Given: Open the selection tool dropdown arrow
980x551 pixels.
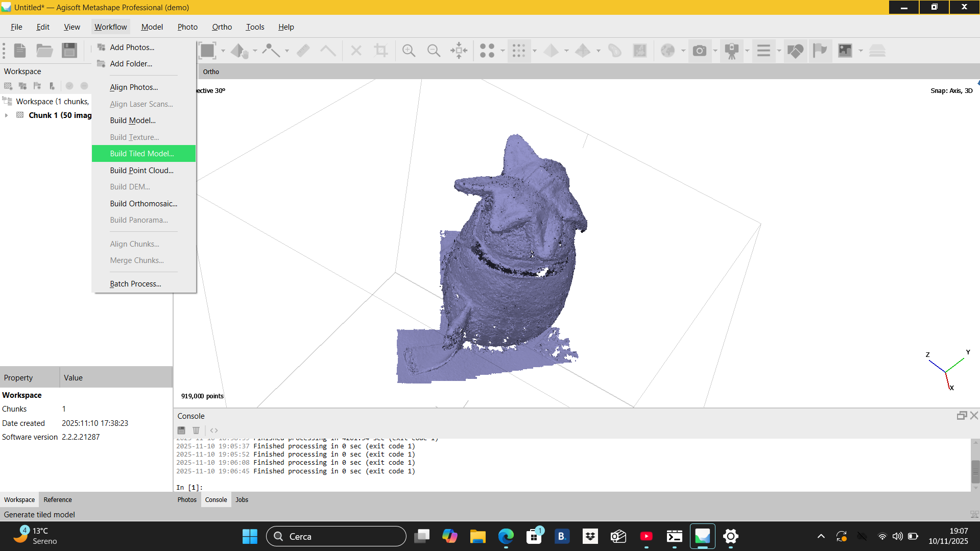Looking at the screenshot, I should pyautogui.click(x=223, y=51).
